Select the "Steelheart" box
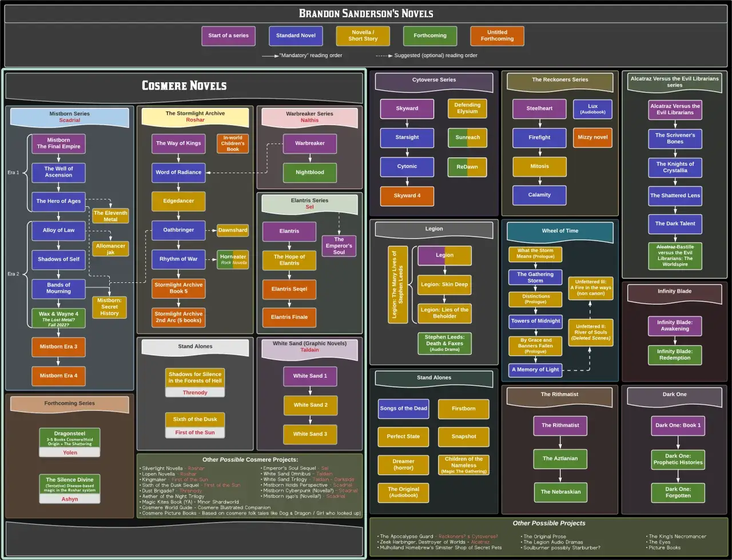Image resolution: width=732 pixels, height=560 pixels. click(539, 109)
